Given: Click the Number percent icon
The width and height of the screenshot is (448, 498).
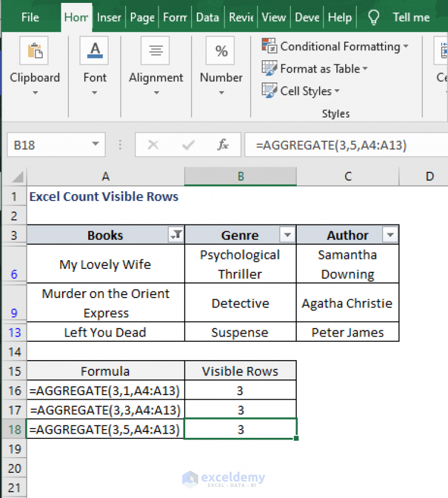Looking at the screenshot, I should click(x=221, y=50).
